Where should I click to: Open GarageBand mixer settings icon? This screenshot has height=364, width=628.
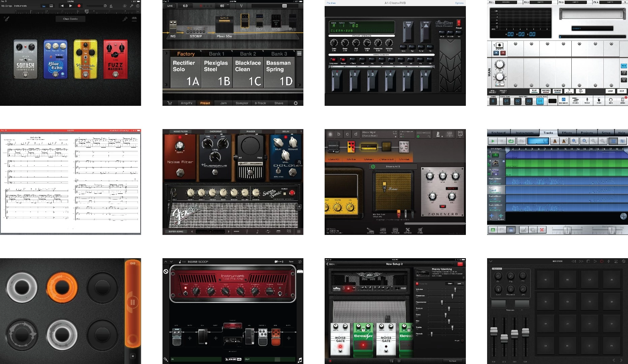[125, 6]
